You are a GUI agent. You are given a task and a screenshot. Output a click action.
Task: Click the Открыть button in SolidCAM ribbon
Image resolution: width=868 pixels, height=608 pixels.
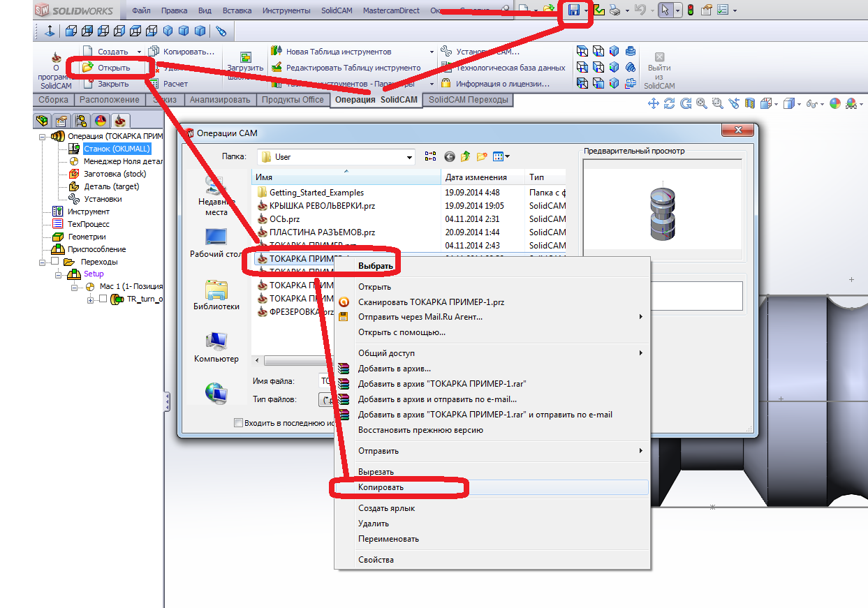pyautogui.click(x=106, y=68)
